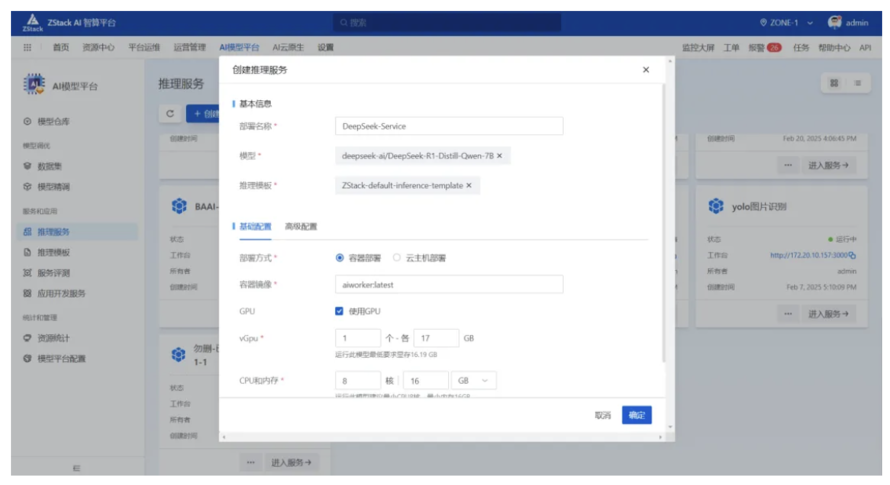Open 帮助中心 in the top bar
Screen dimensions: 890x485
(x=834, y=48)
